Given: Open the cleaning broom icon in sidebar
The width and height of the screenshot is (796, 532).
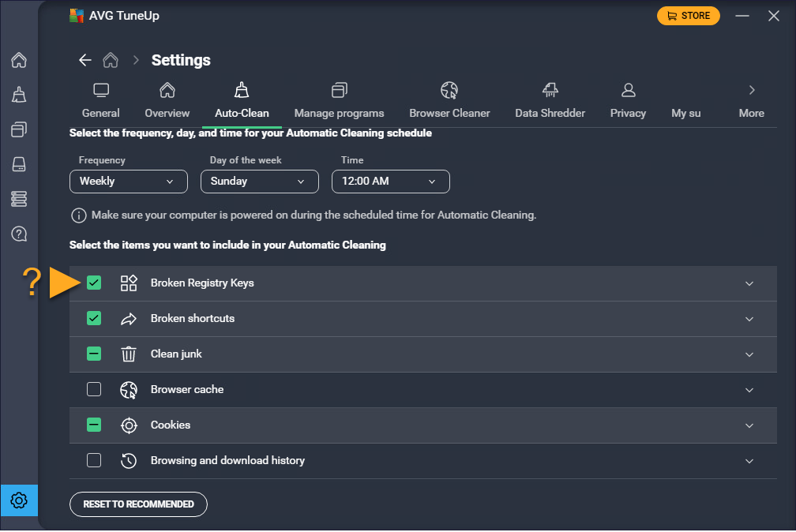Looking at the screenshot, I should click(19, 95).
